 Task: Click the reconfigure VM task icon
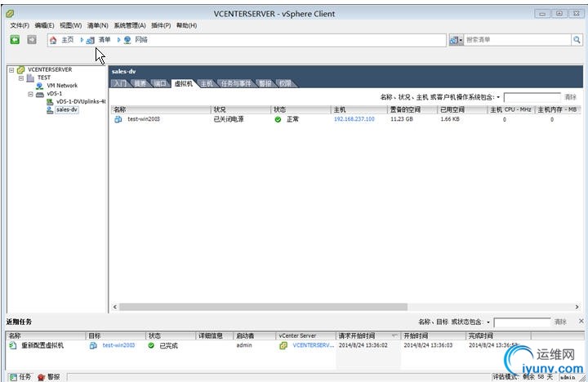13,345
